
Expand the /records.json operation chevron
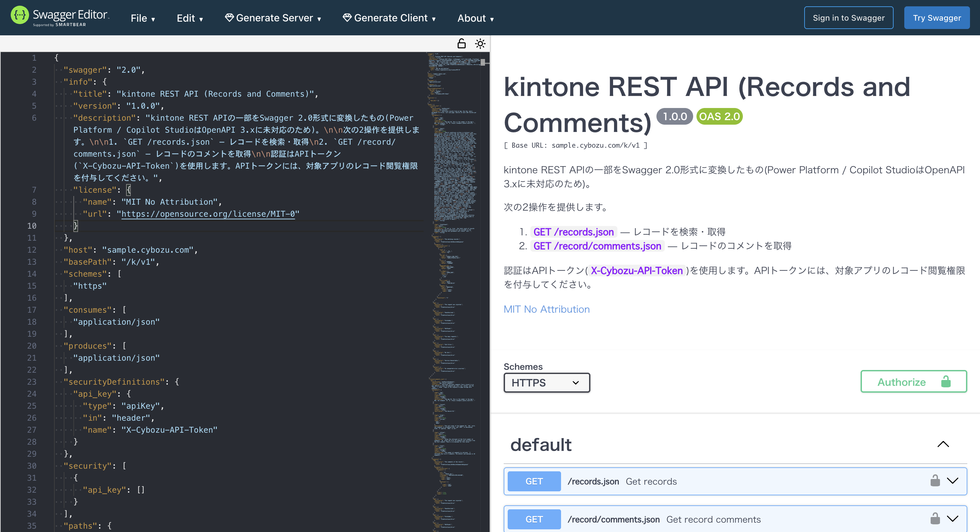pyautogui.click(x=952, y=481)
